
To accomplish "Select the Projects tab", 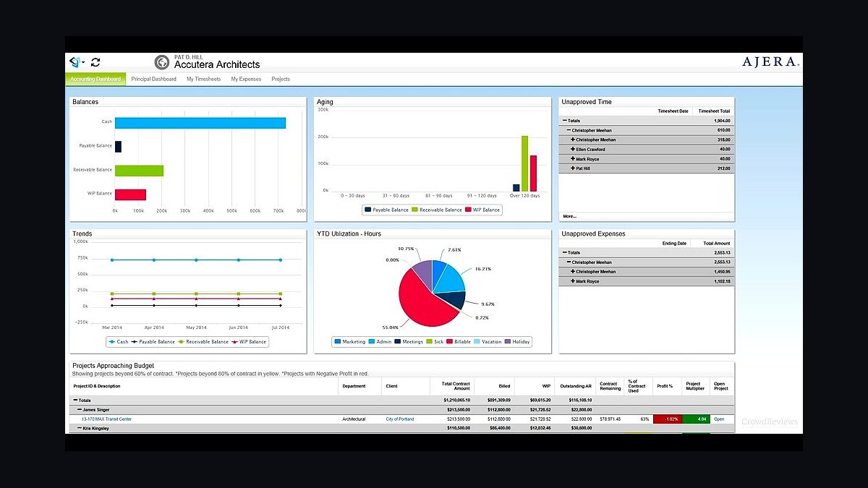I will [x=281, y=79].
